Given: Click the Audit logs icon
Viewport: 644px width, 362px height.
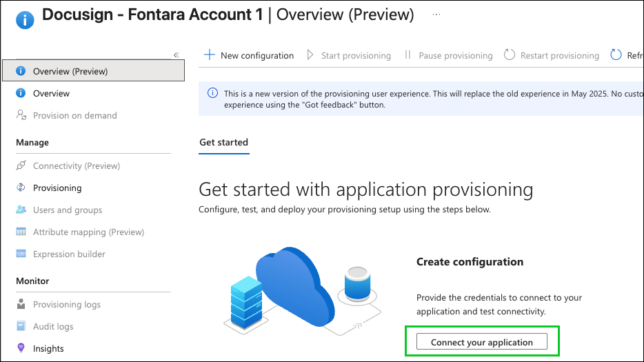Looking at the screenshot, I should (21, 326).
